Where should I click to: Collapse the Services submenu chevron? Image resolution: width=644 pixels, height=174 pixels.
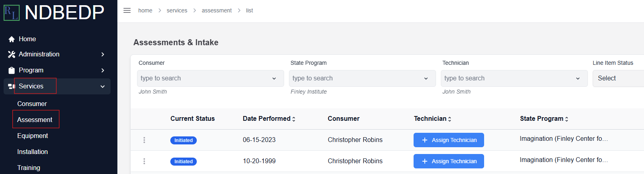point(103,86)
